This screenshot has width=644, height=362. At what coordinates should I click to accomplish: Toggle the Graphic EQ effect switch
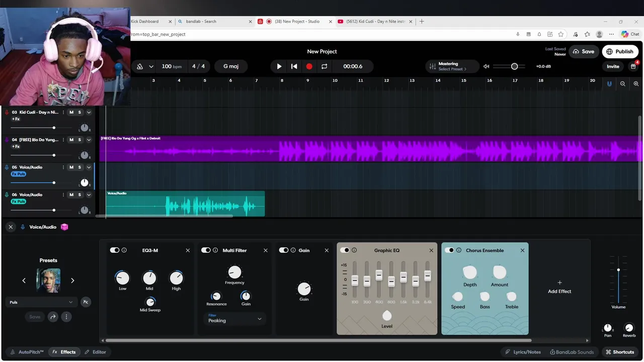tap(345, 250)
